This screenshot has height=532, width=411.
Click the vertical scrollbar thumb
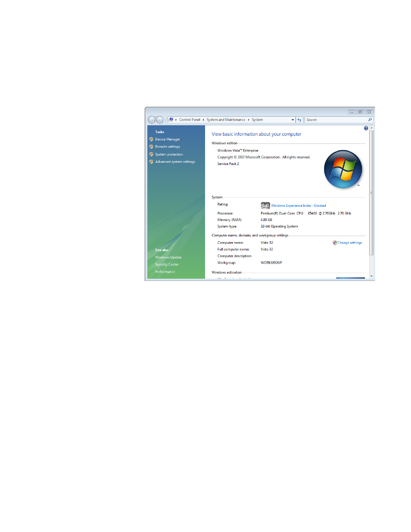point(371,193)
